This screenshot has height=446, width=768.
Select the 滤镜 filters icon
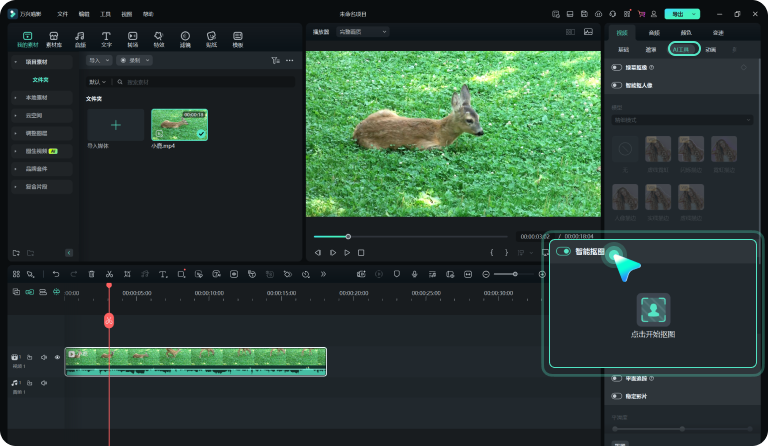pos(185,38)
